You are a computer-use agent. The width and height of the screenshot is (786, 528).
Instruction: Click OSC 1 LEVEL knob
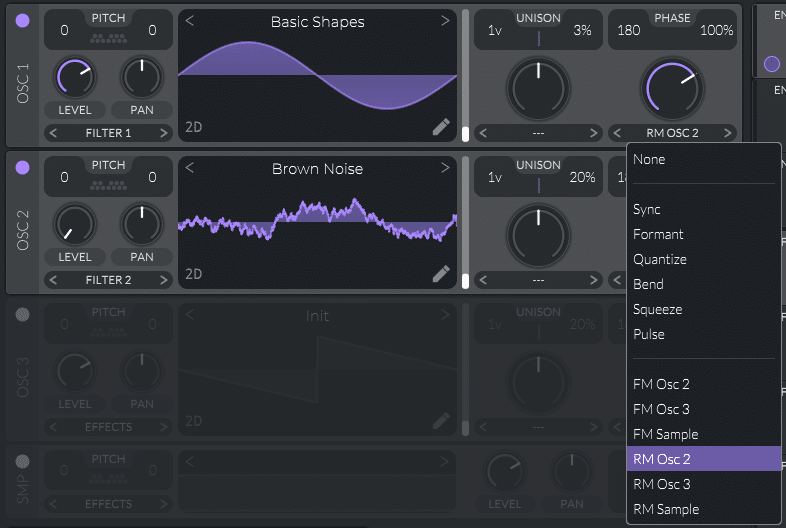pos(75,78)
